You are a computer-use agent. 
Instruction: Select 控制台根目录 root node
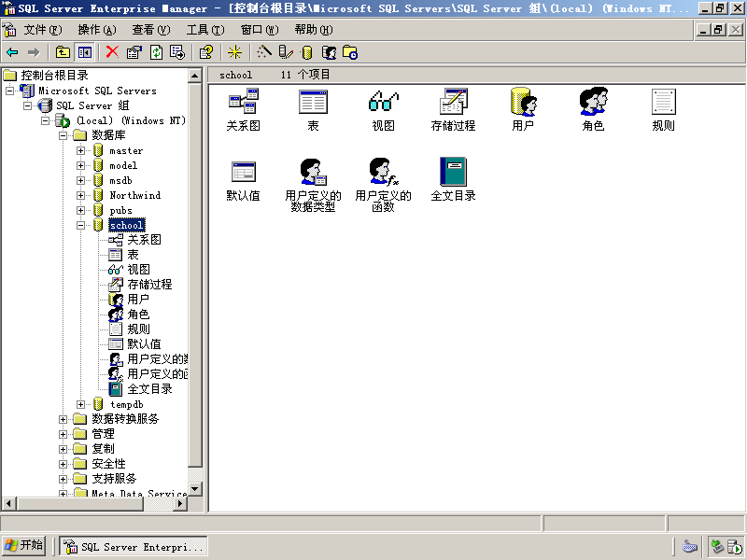pyautogui.click(x=54, y=76)
